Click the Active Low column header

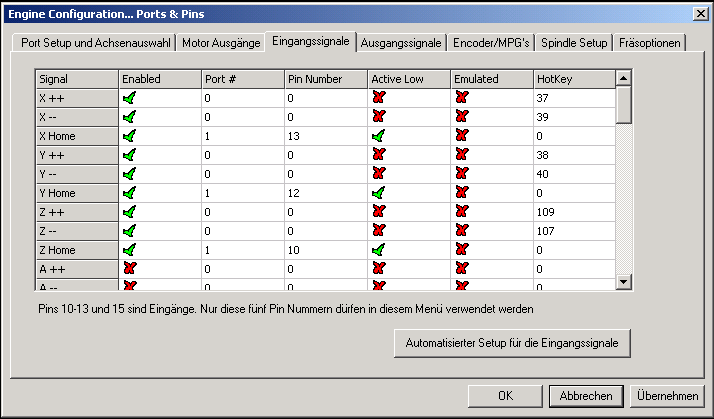coord(409,79)
